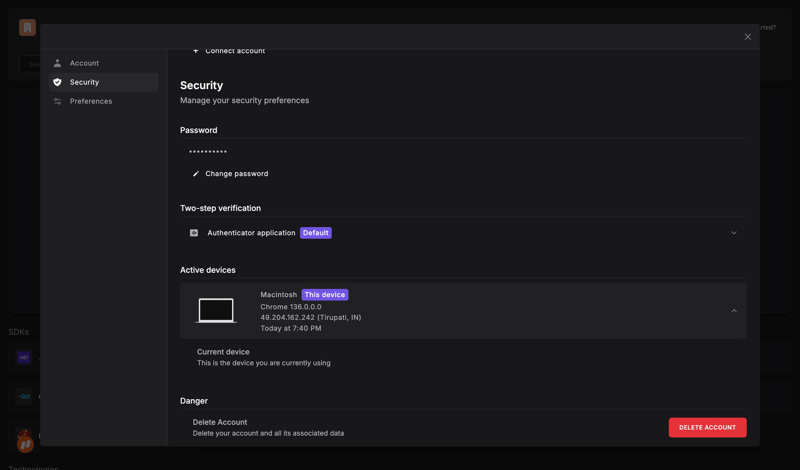Click the Chrome 136.0.0.0 browser text
Viewport: 800px width, 470px height.
point(291,307)
